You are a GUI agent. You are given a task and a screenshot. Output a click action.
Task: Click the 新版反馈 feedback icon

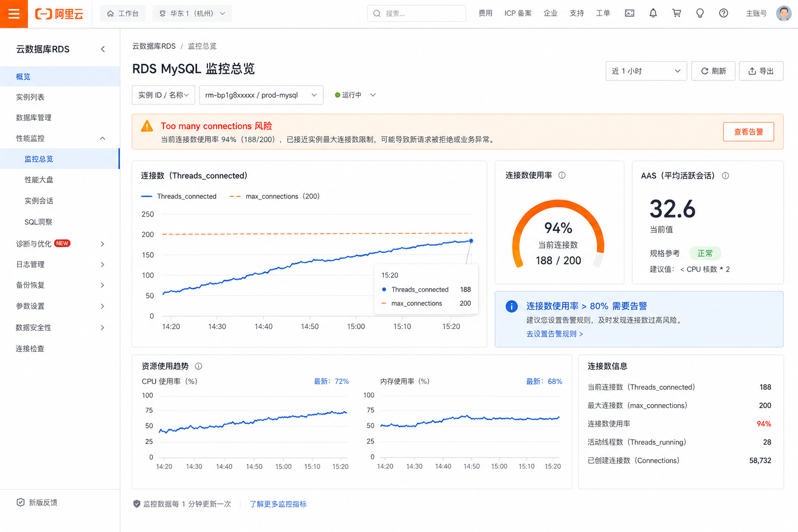(x=21, y=502)
